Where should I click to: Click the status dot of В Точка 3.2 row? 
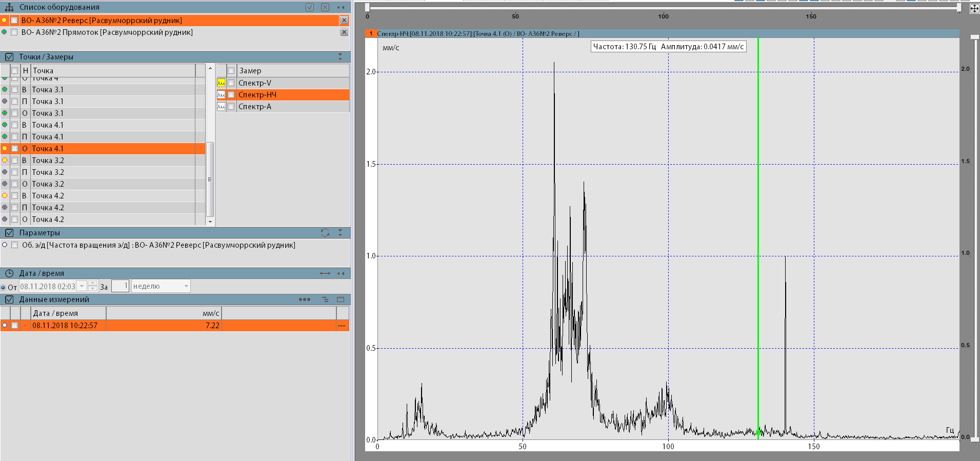[5, 160]
